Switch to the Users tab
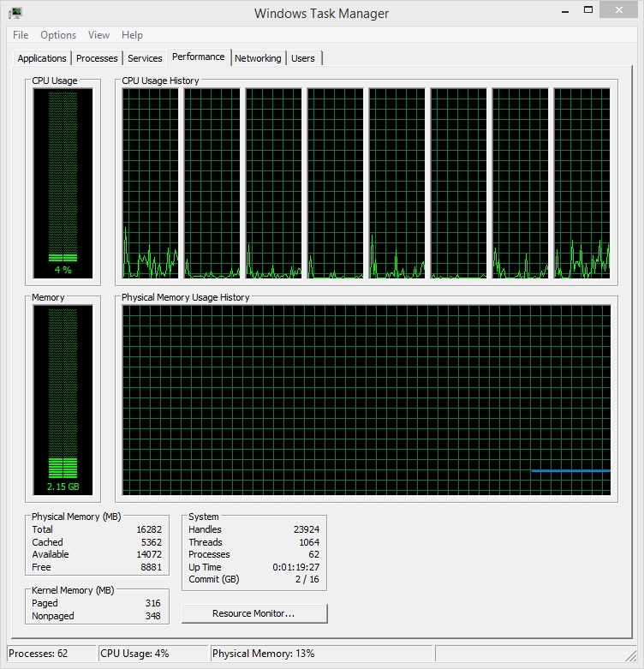The height and width of the screenshot is (669, 644). (303, 58)
